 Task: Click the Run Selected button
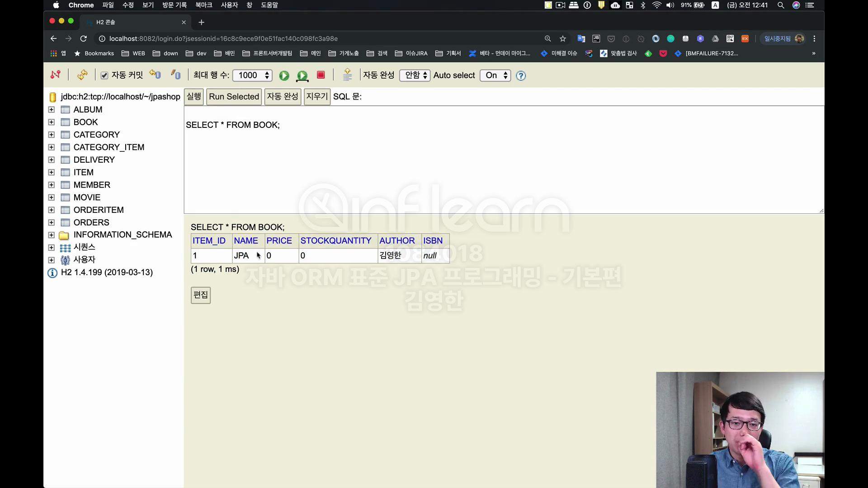pos(234,97)
